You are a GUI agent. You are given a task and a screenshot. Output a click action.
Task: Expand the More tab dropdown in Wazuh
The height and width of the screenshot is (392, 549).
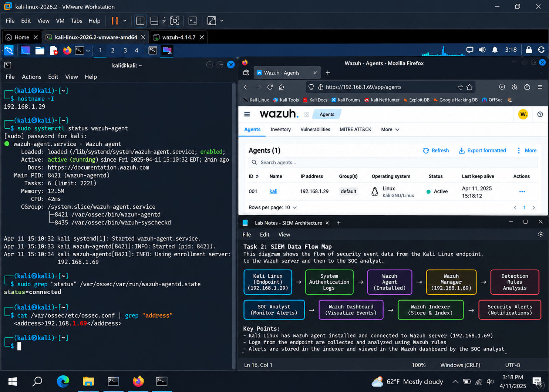click(390, 129)
